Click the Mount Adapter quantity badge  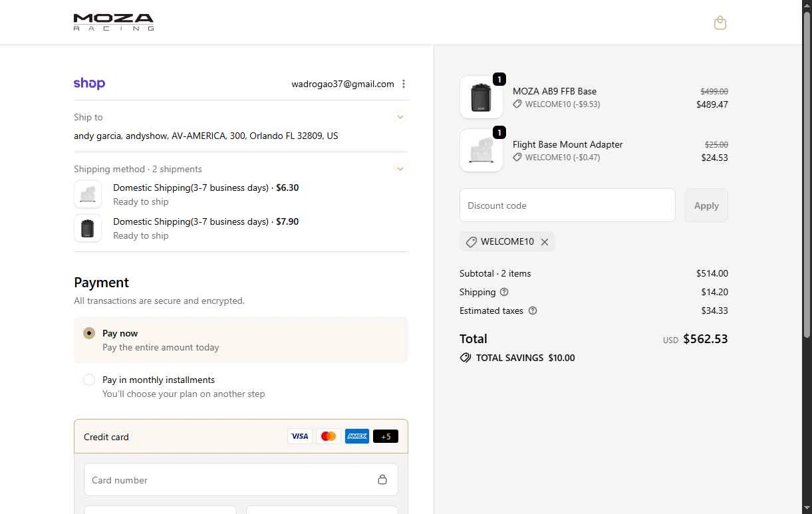pos(499,132)
